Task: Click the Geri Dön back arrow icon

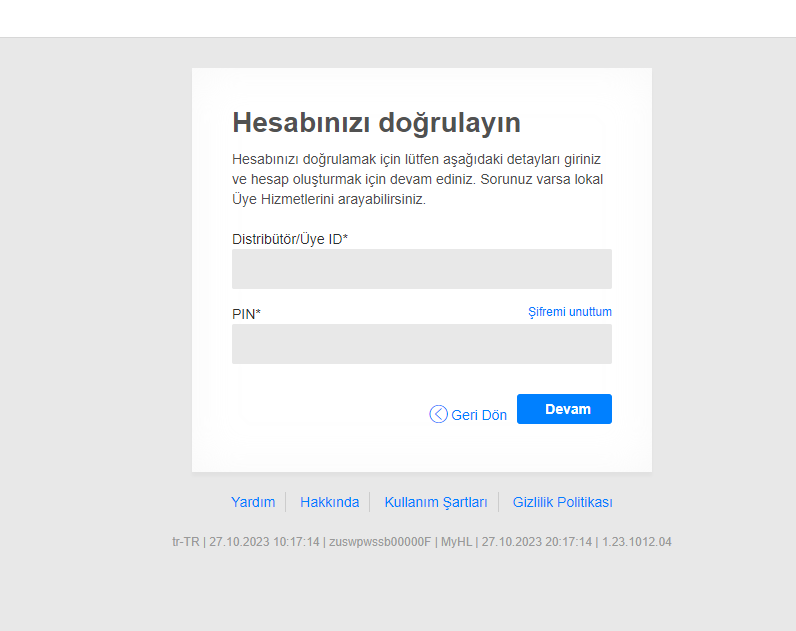Action: pos(438,414)
